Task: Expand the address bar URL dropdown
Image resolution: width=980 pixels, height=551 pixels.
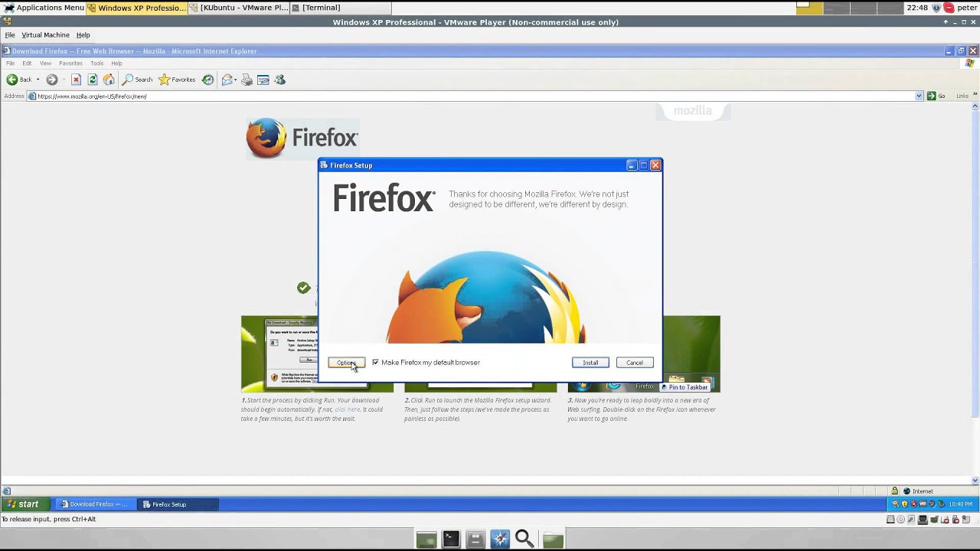Action: click(x=919, y=96)
